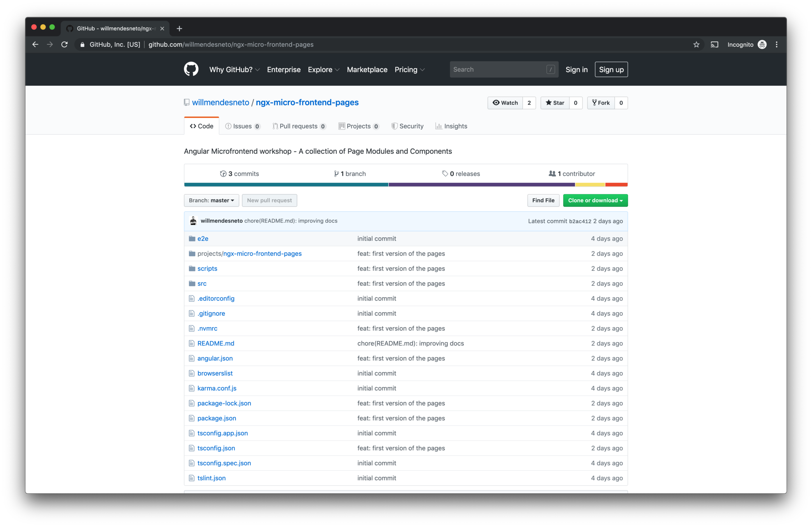Viewport: 812px width, 527px height.
Task: Toggle Watch on this repository
Action: pos(505,103)
